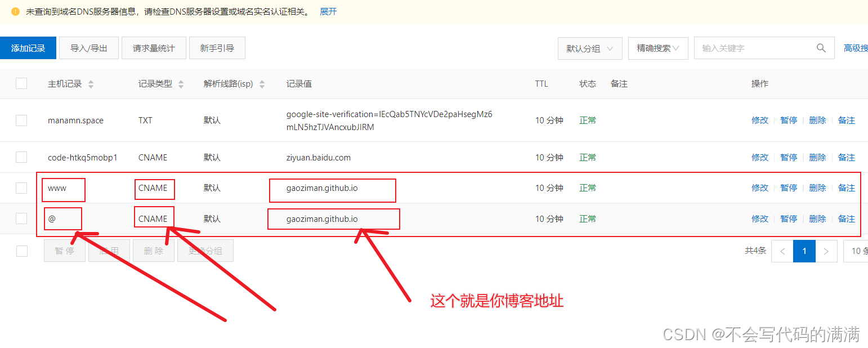
Task: Click 删除 for the manamn.space record
Action: 817,121
